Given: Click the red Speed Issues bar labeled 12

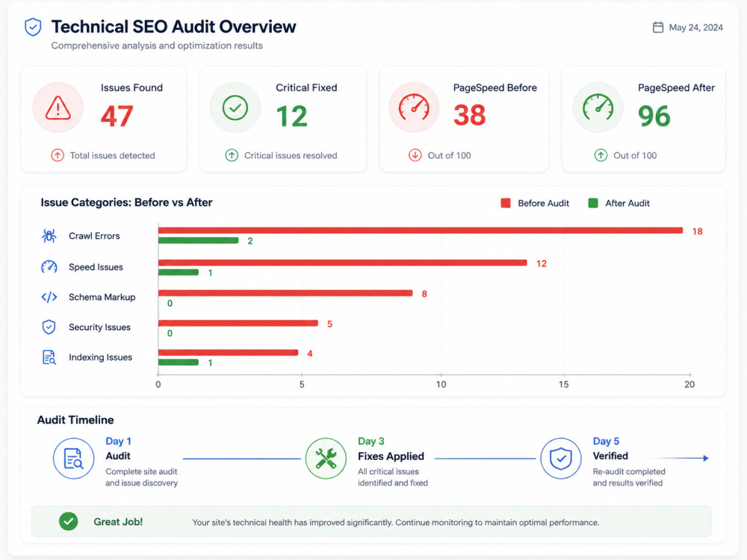Looking at the screenshot, I should (343, 263).
